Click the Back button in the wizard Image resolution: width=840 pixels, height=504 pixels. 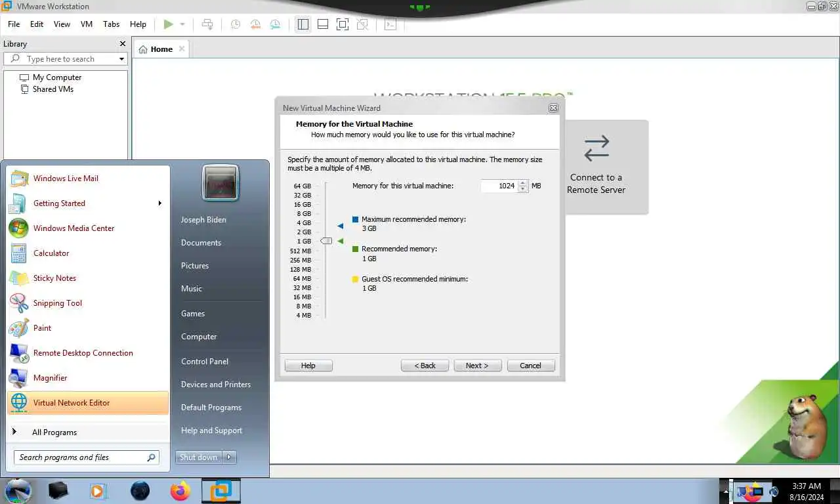425,366
